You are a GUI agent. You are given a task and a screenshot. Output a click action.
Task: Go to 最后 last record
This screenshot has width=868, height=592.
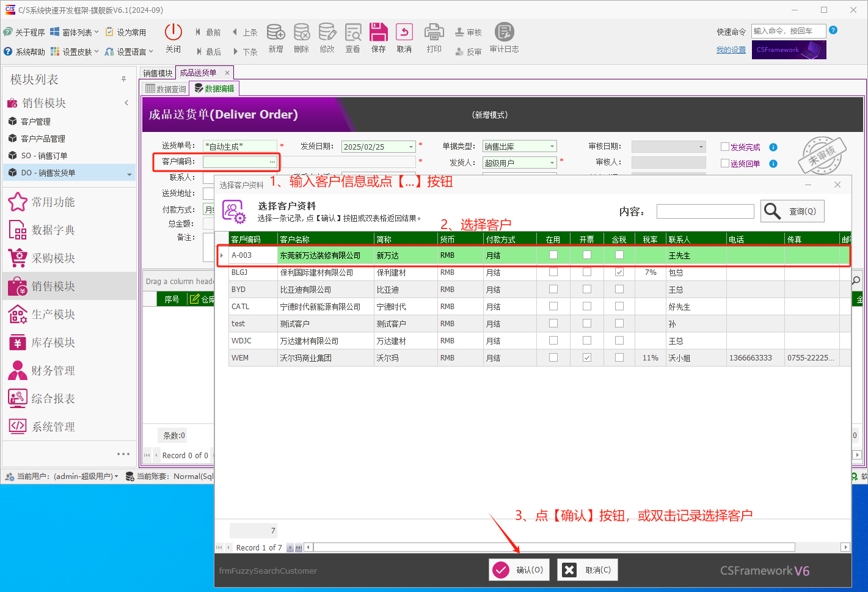tap(208, 52)
